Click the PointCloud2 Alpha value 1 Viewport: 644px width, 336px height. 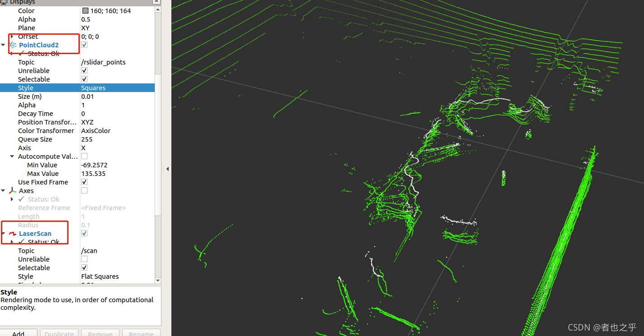click(x=83, y=105)
